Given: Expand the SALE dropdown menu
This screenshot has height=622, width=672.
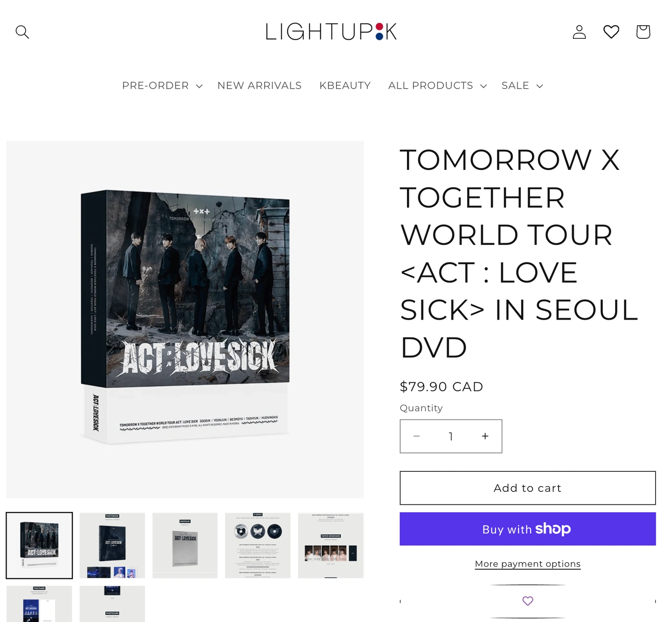Looking at the screenshot, I should tap(522, 85).
